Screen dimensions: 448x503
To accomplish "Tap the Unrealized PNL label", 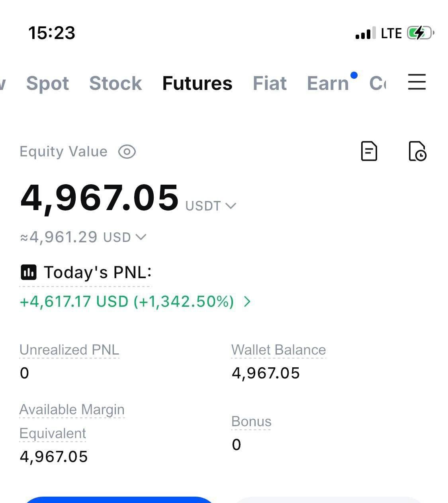I will [69, 350].
